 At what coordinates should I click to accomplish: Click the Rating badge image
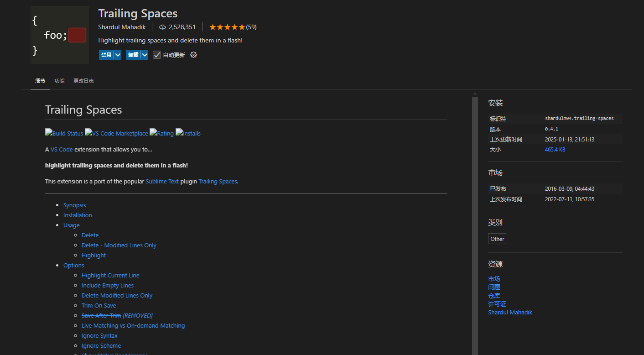click(x=161, y=133)
